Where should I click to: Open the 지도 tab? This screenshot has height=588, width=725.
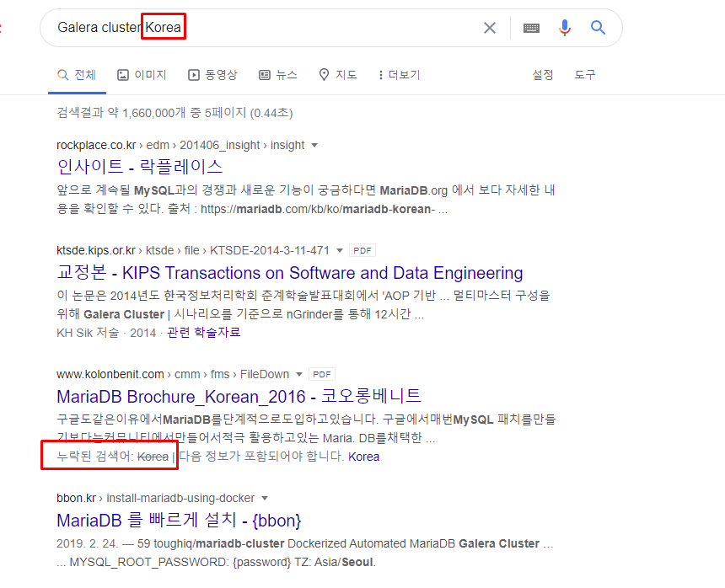tap(338, 75)
